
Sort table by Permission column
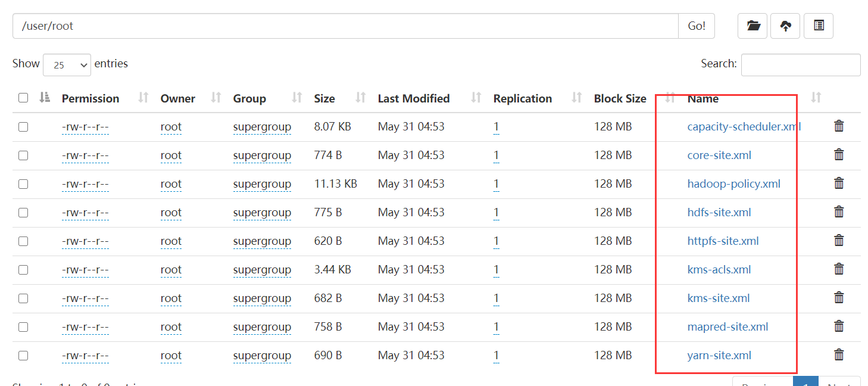90,99
